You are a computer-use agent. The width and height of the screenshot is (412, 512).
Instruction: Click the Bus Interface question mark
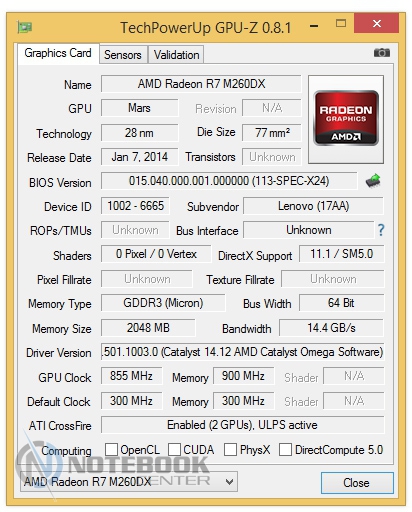point(381,230)
